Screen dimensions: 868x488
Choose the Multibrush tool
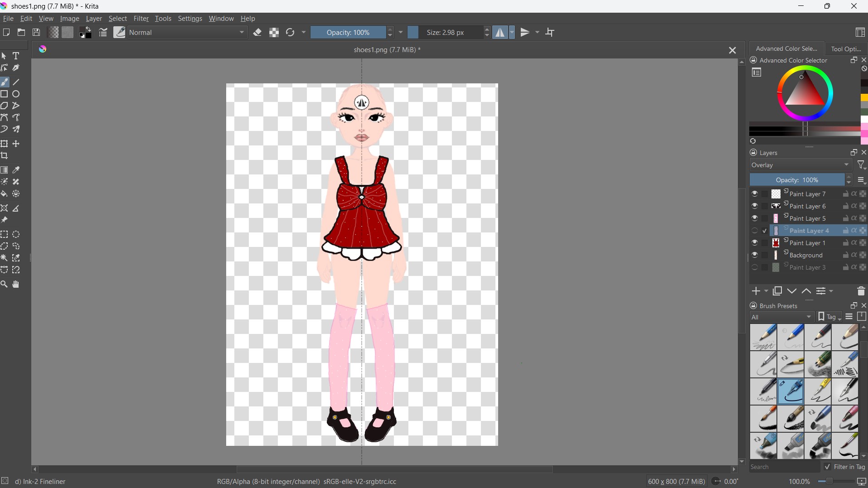point(16,129)
